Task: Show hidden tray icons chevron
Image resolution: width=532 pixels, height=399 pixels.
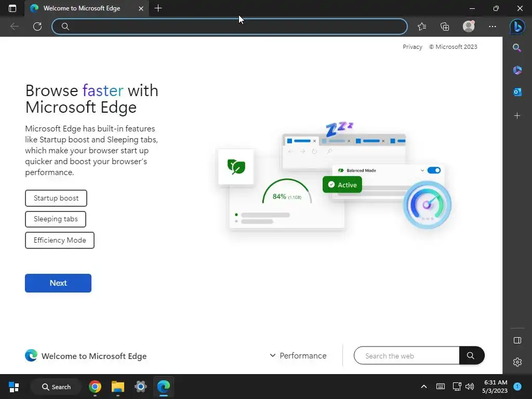Action: (x=424, y=387)
